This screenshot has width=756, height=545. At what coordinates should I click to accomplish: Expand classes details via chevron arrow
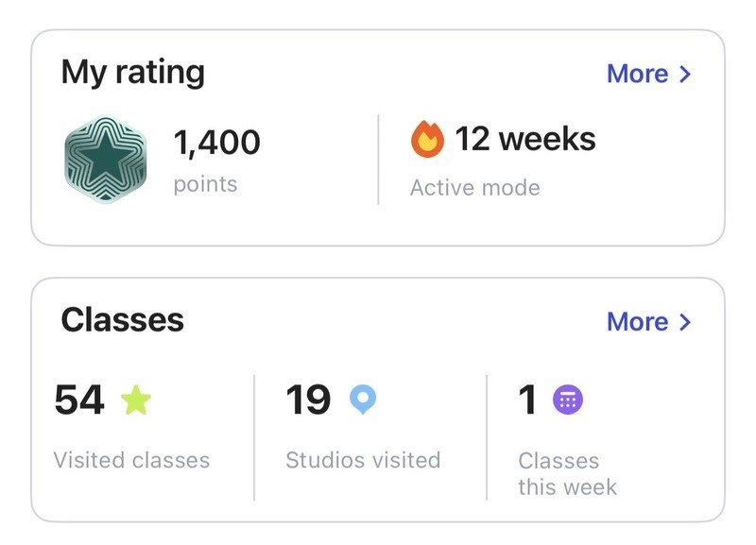pos(685,322)
